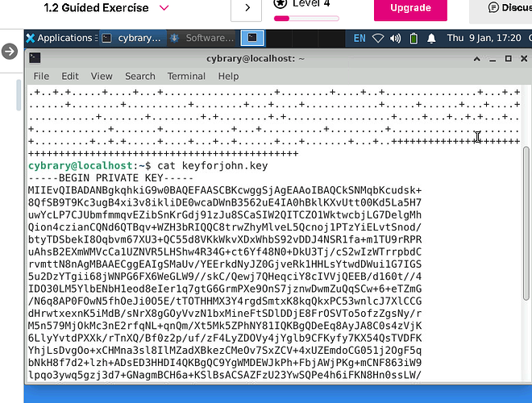The image size is (532, 403).
Task: Open the File menu in terminal
Action: 40,76
